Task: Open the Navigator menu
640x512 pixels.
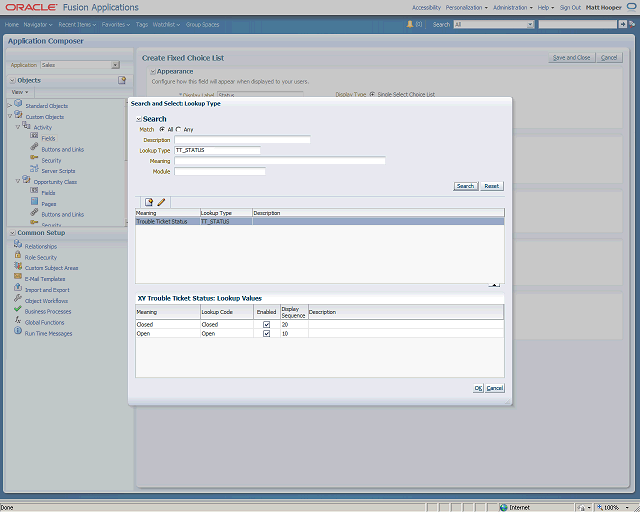Action: (38, 24)
